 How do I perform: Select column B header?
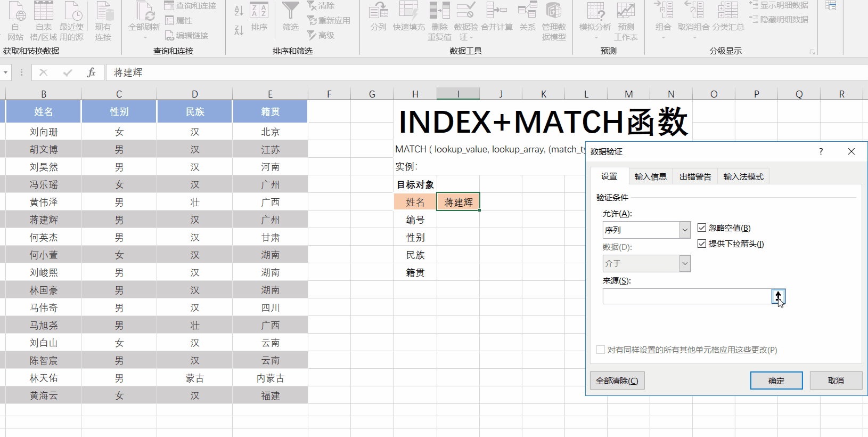[x=44, y=94]
